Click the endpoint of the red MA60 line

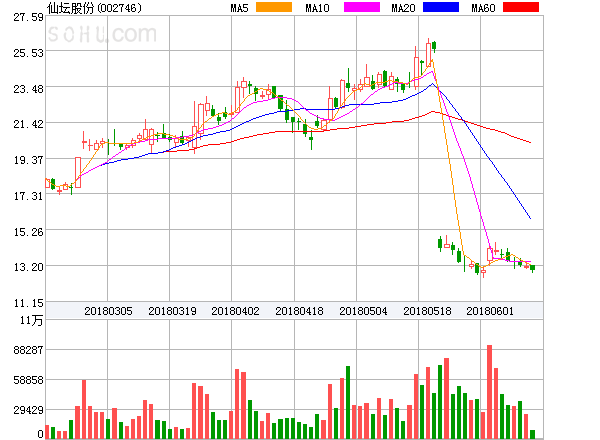[x=530, y=142]
